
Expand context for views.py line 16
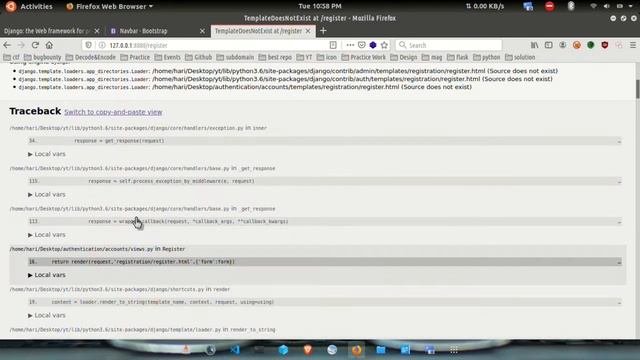click(619, 262)
